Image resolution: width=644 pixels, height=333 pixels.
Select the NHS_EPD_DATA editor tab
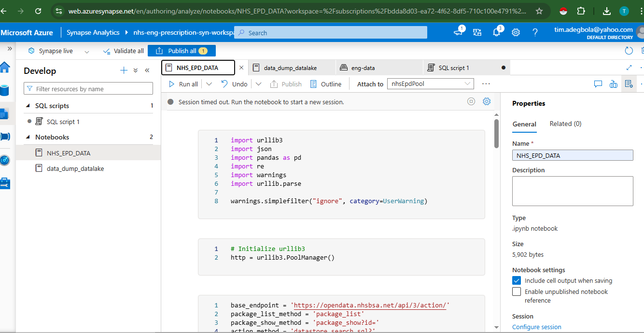click(x=198, y=68)
